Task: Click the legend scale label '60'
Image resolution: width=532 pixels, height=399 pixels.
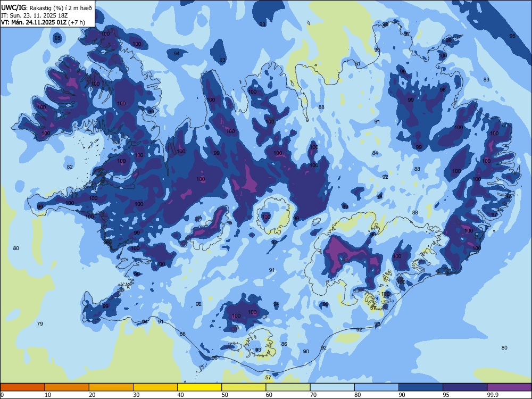Action: tap(269, 395)
